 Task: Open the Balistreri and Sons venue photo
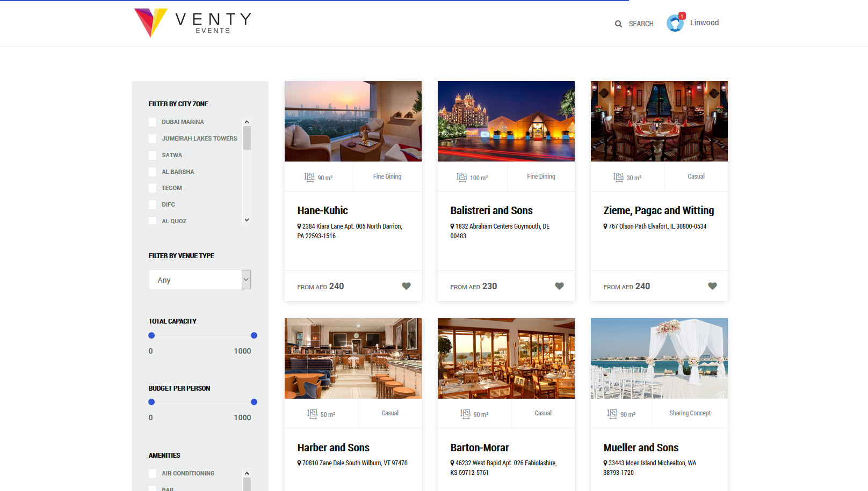point(506,121)
